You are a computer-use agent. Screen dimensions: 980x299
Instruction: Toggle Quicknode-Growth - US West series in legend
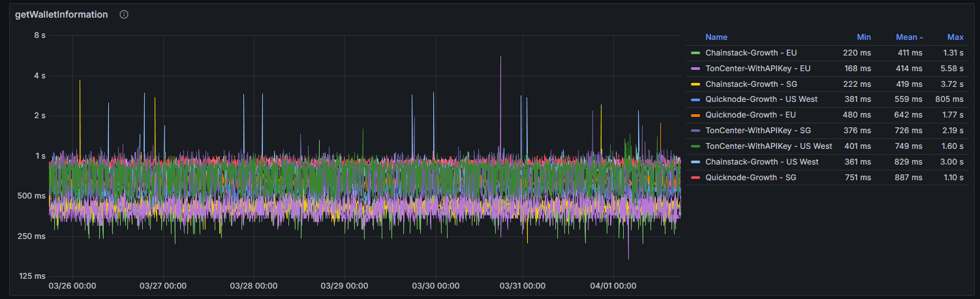point(761,99)
